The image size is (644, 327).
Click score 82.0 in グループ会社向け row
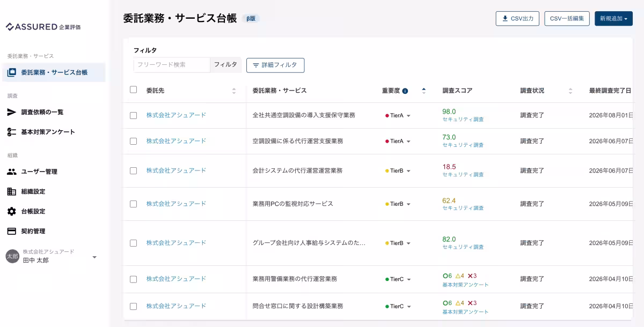(449, 240)
